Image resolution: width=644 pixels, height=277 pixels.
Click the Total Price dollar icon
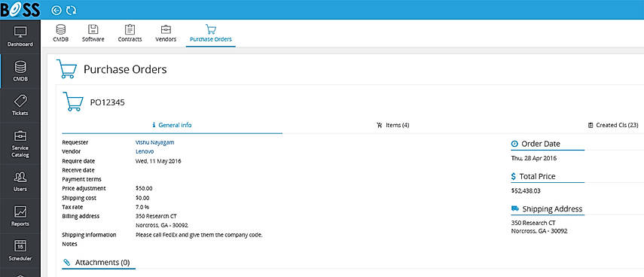514,176
